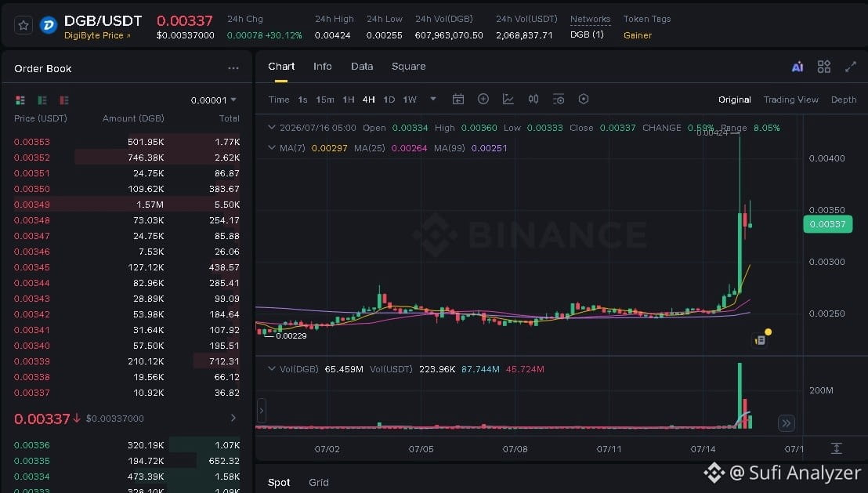The height and width of the screenshot is (493, 868).
Task: Open the technical indicators chart icon
Action: coord(508,100)
